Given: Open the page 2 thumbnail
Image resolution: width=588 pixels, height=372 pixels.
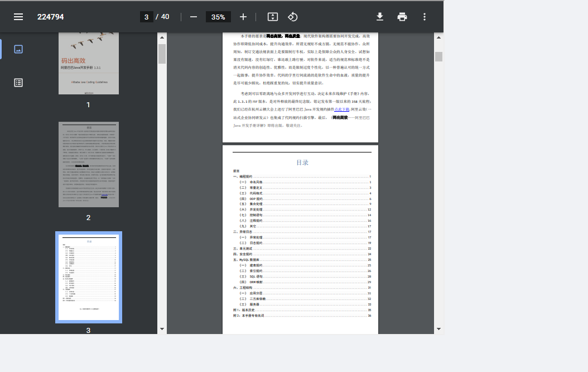Looking at the screenshot, I should (89, 164).
